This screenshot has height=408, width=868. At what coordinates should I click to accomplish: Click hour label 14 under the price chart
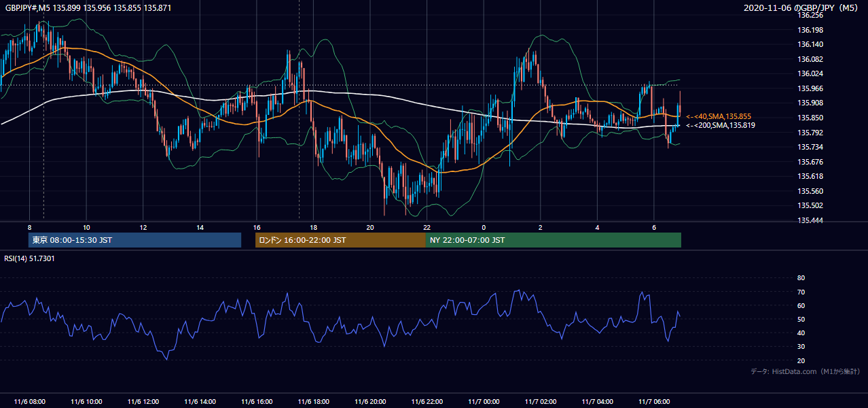click(200, 227)
